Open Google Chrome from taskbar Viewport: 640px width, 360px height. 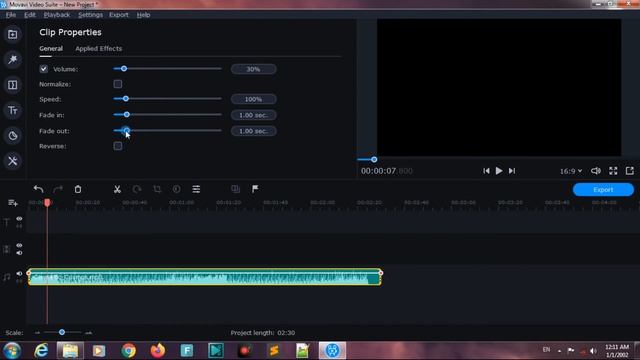128,351
